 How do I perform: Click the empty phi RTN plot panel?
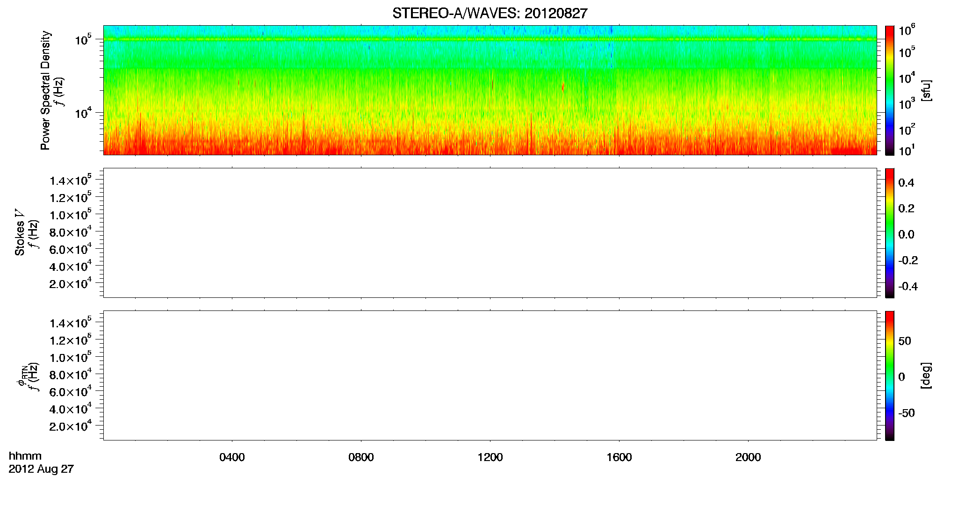tap(490, 375)
